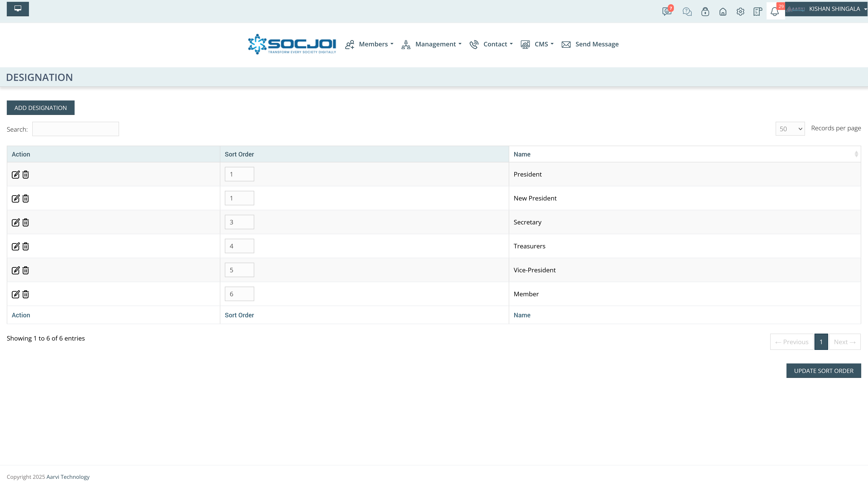Expand the CMS menu
Image resolution: width=868 pixels, height=488 pixels.
click(x=537, y=44)
